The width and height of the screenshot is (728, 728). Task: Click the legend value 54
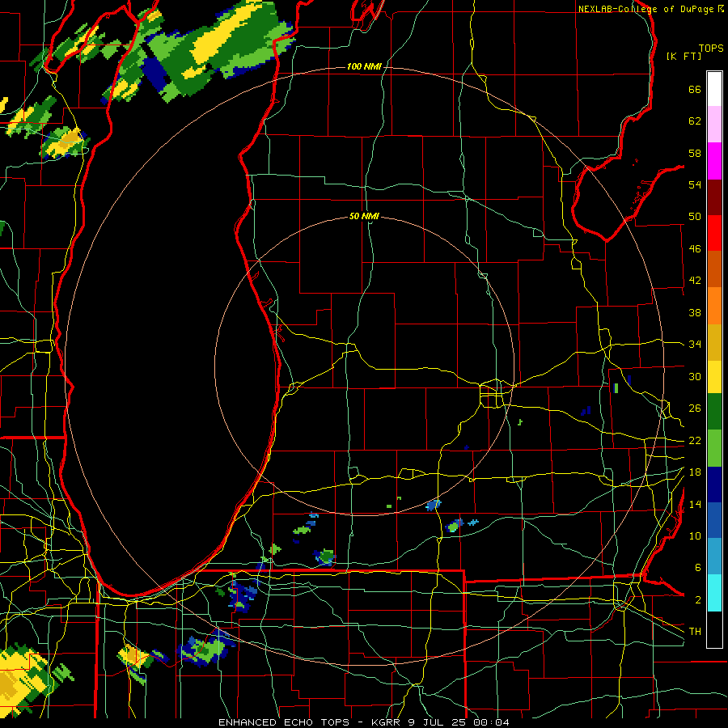[695, 184]
